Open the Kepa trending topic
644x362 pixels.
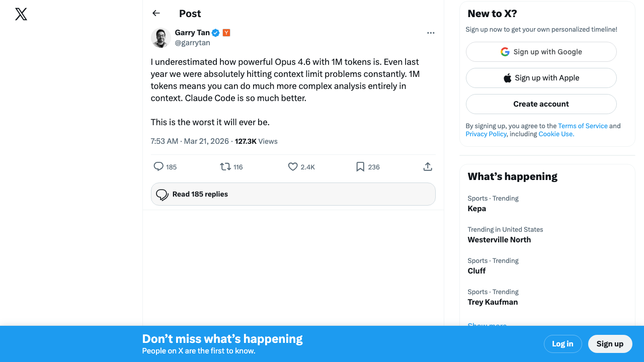(477, 209)
